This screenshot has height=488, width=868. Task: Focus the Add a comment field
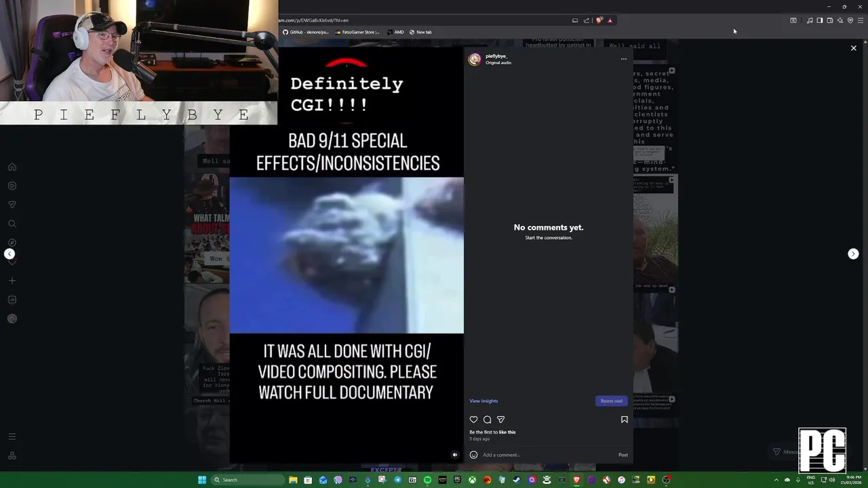coord(548,455)
